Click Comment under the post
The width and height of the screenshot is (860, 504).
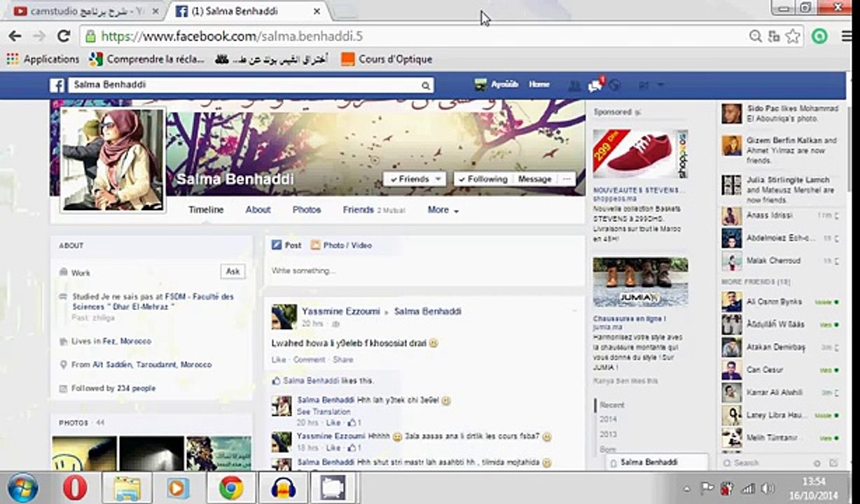pyautogui.click(x=309, y=360)
